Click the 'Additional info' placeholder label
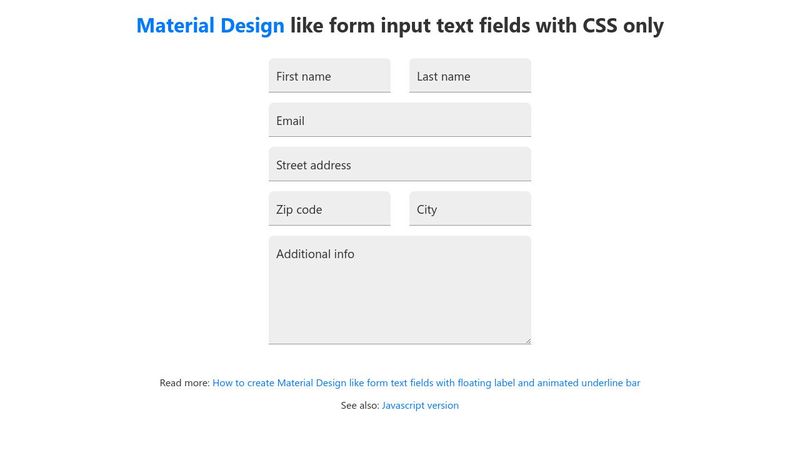This screenshot has width=800, height=450. [x=315, y=254]
